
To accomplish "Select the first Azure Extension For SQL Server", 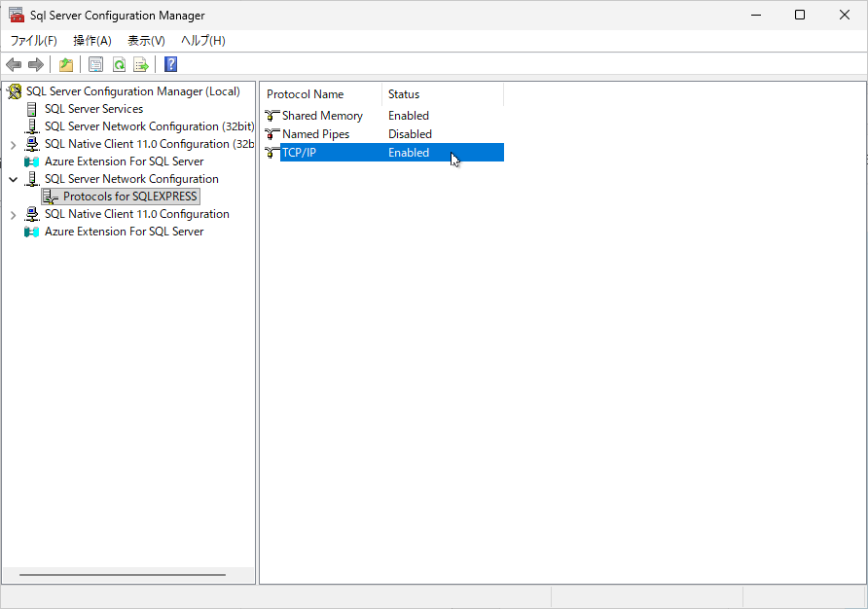I will [124, 161].
